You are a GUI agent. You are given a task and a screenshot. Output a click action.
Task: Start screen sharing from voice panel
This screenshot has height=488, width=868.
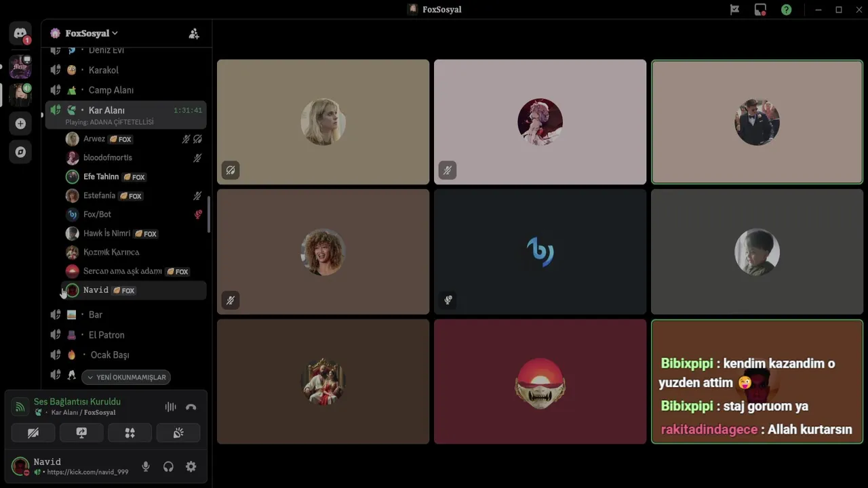pyautogui.click(x=81, y=432)
